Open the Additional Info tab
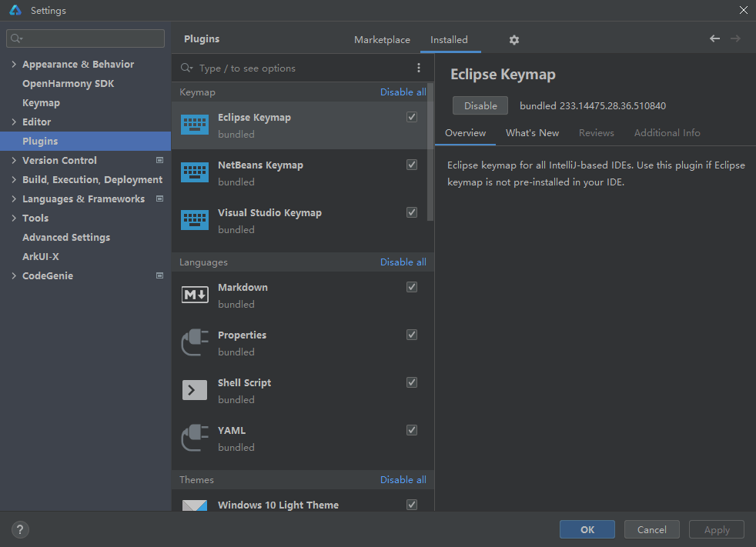The width and height of the screenshot is (756, 547). click(x=667, y=133)
